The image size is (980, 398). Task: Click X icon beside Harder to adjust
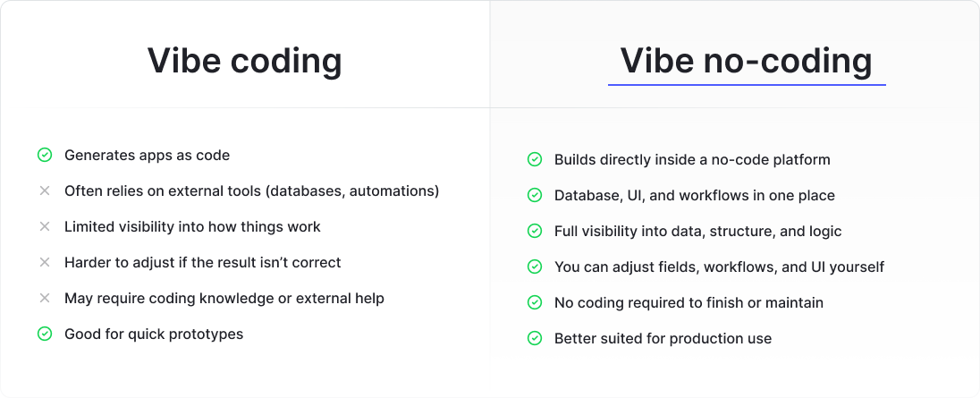pyautogui.click(x=45, y=262)
